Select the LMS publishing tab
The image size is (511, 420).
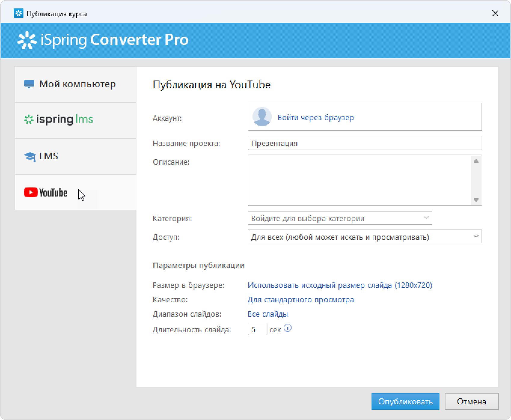coord(75,157)
